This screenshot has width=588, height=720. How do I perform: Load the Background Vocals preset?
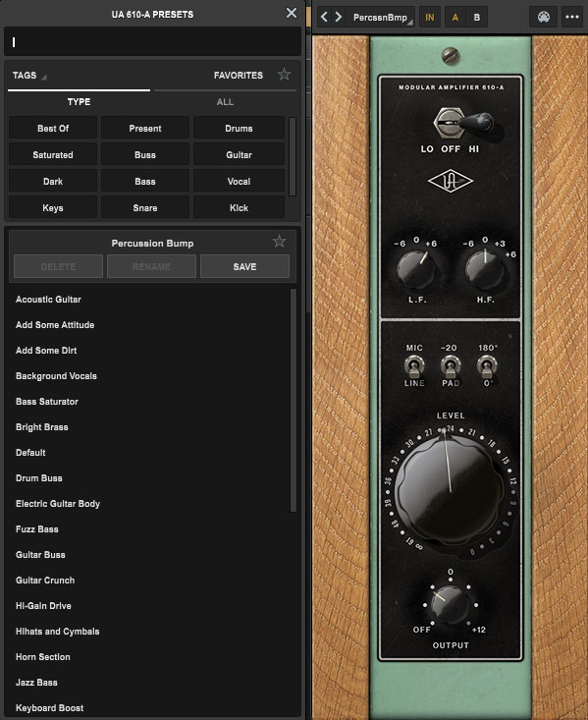[x=56, y=375]
